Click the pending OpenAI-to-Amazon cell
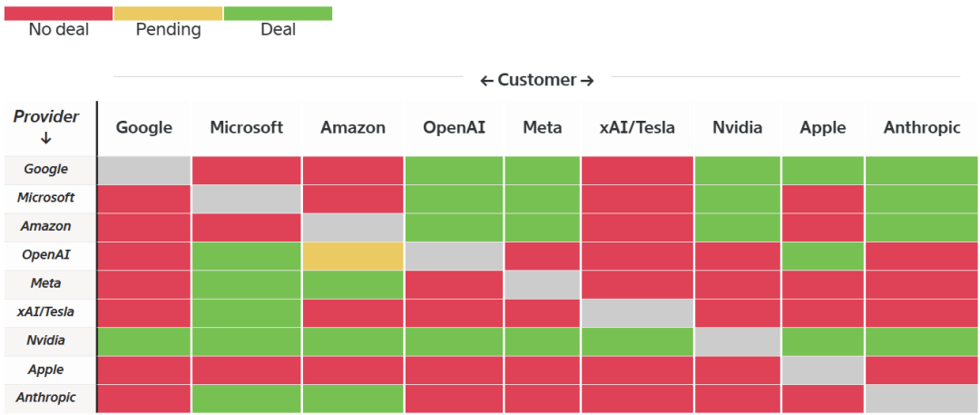Viewport: 980px width, 415px height. click(x=353, y=256)
